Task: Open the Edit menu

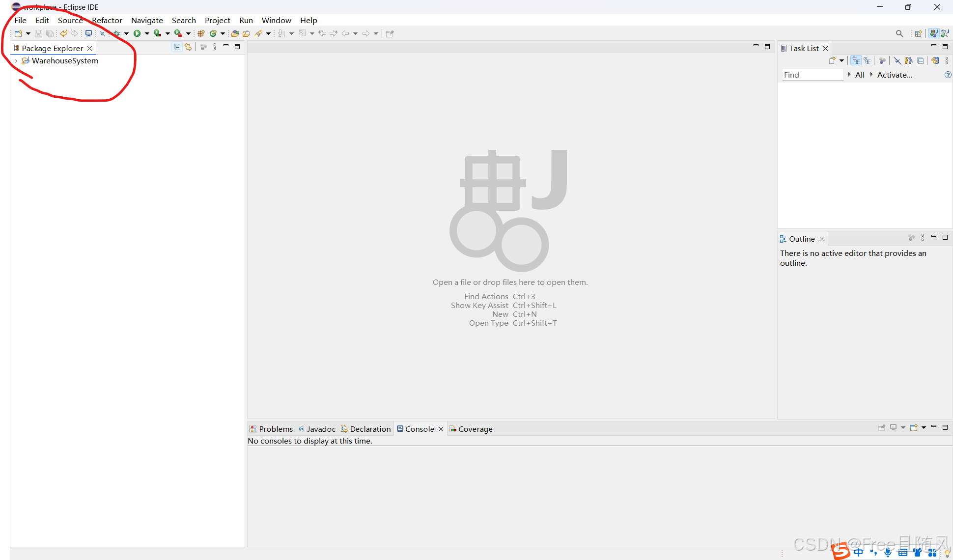Action: click(42, 20)
